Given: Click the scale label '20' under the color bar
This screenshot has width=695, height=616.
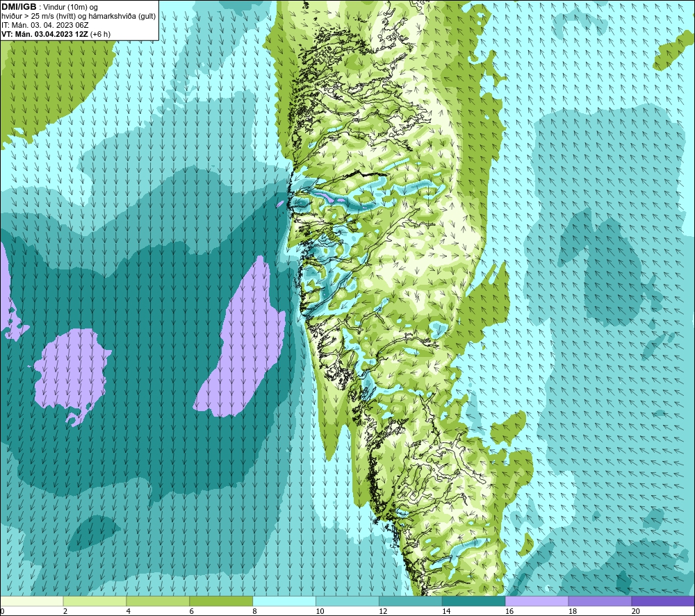Looking at the screenshot, I should (636, 612).
